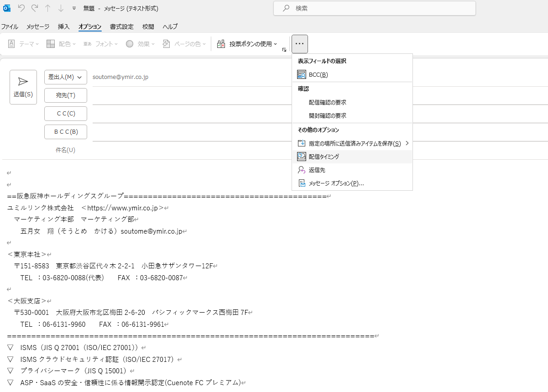Click the ＜東京本社＞ line
This screenshot has height=392, width=548.
27,254
